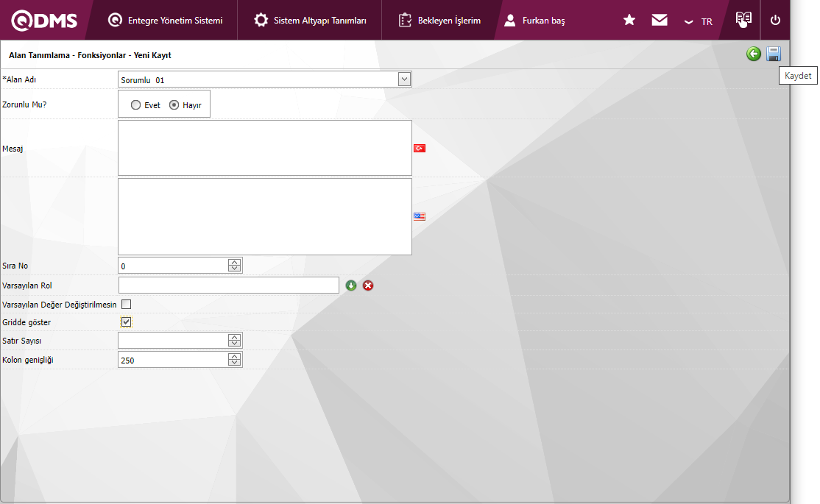Open the Alan Adı dropdown arrow
This screenshot has height=504, width=820.
(404, 79)
